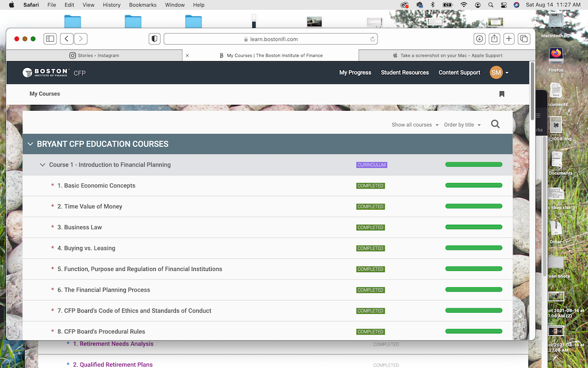Open Siri from the menu bar
Screen dimensions: 588x368
(516, 5)
